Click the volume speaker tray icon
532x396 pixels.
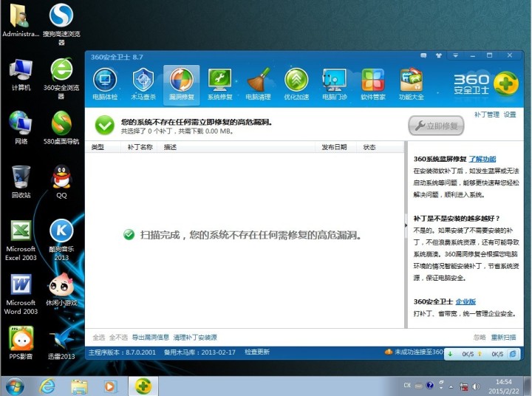(x=477, y=386)
